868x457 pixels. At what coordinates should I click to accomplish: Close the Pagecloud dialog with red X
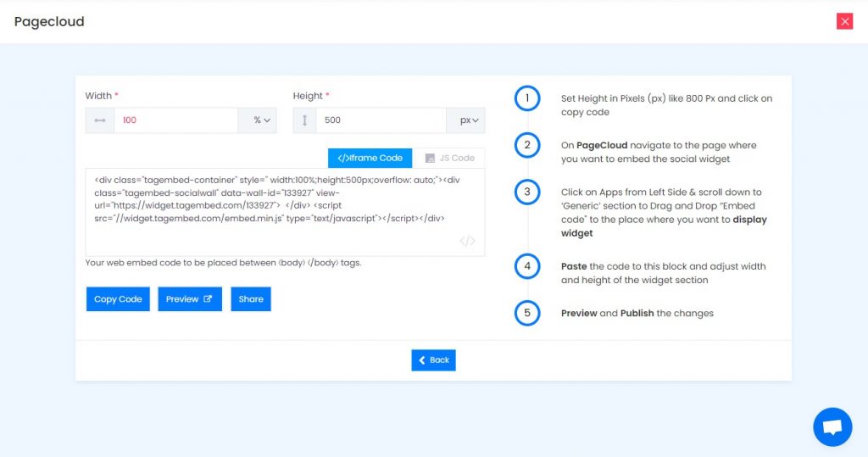coord(844,21)
